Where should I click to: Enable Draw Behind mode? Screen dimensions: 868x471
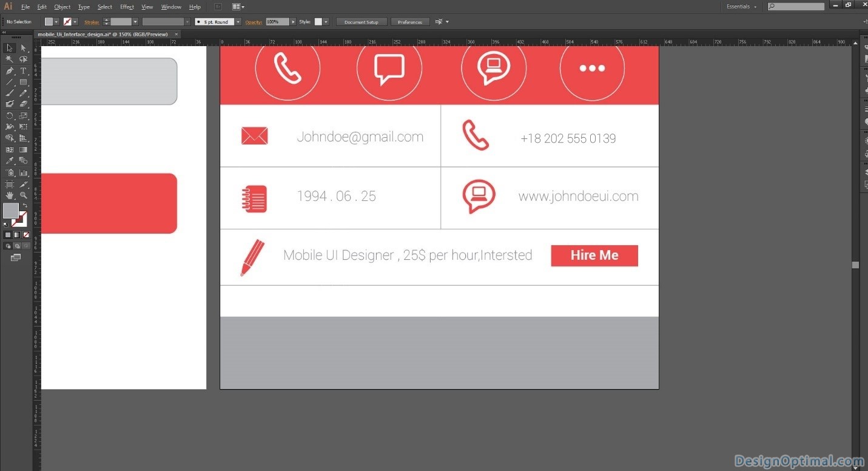16,246
